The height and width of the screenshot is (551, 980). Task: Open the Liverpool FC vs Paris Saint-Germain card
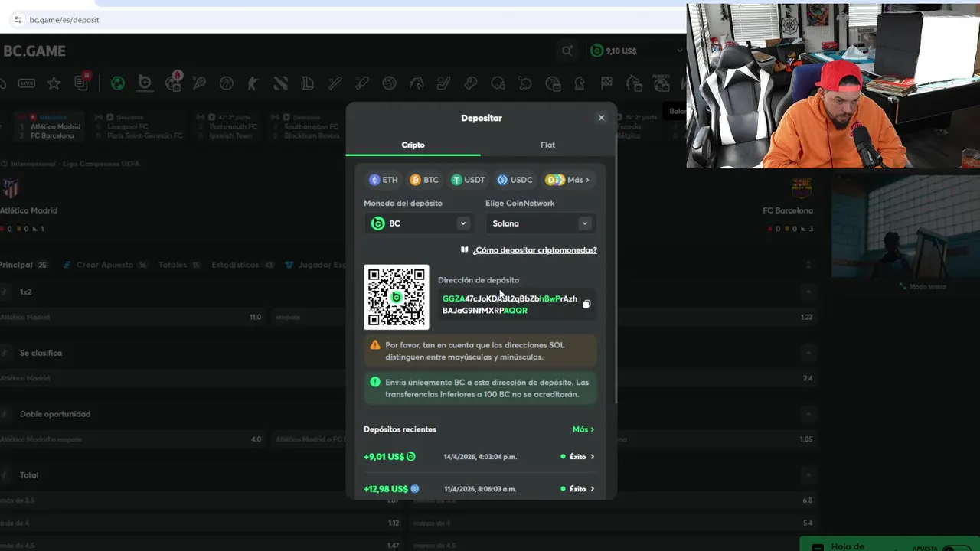pos(139,126)
